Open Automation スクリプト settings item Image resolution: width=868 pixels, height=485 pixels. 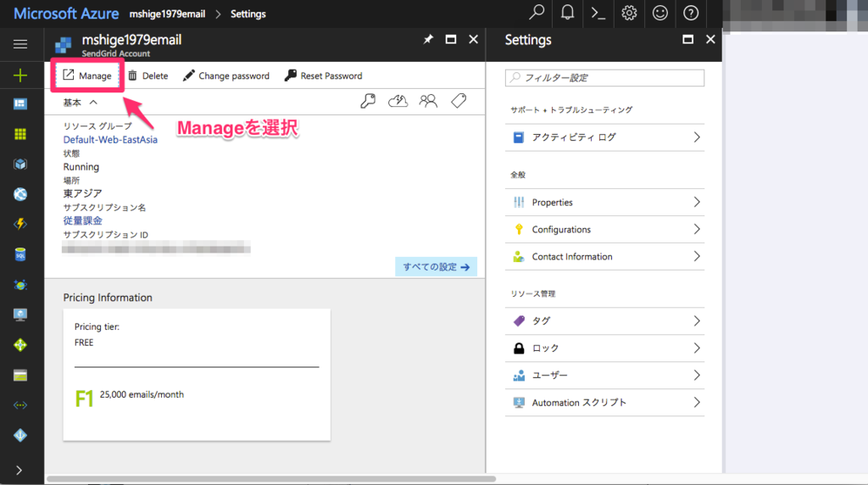point(604,403)
